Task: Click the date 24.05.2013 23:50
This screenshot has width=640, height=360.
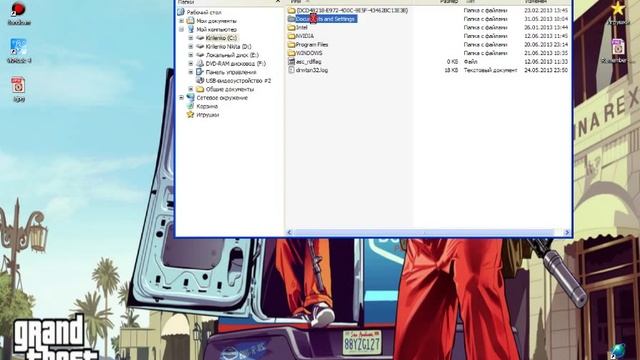Action: click(546, 70)
